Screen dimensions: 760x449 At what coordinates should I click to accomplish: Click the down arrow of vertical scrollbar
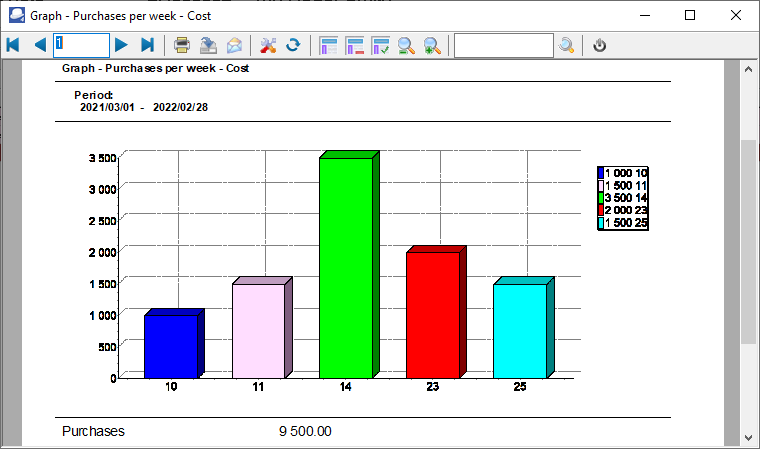(x=748, y=437)
